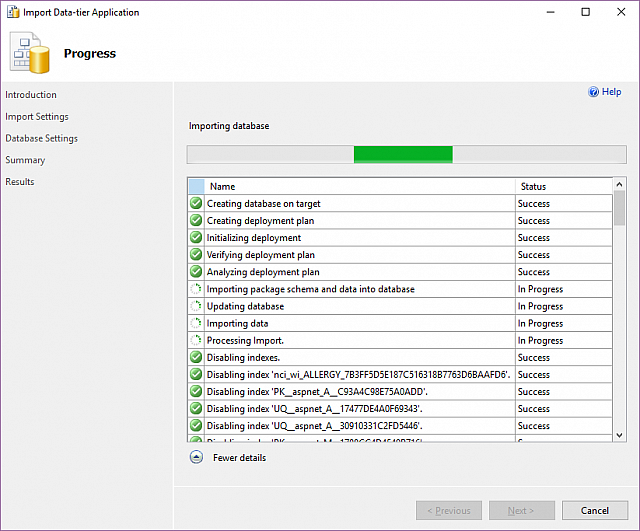Click the database wizard icon beside Progress

pyautogui.click(x=30, y=53)
